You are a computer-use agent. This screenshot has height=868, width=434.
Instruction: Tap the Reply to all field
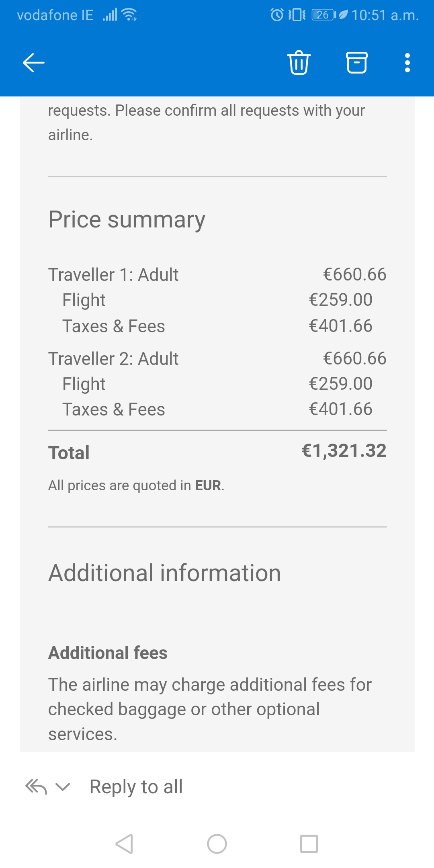[136, 787]
